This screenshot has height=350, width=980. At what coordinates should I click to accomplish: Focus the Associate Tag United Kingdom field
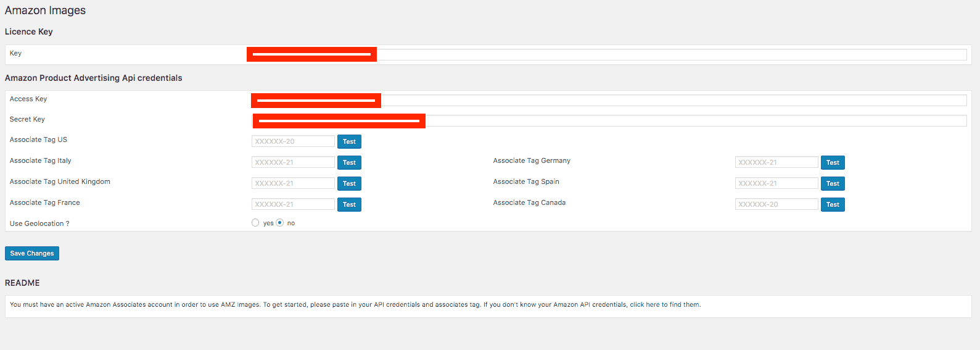click(x=293, y=183)
